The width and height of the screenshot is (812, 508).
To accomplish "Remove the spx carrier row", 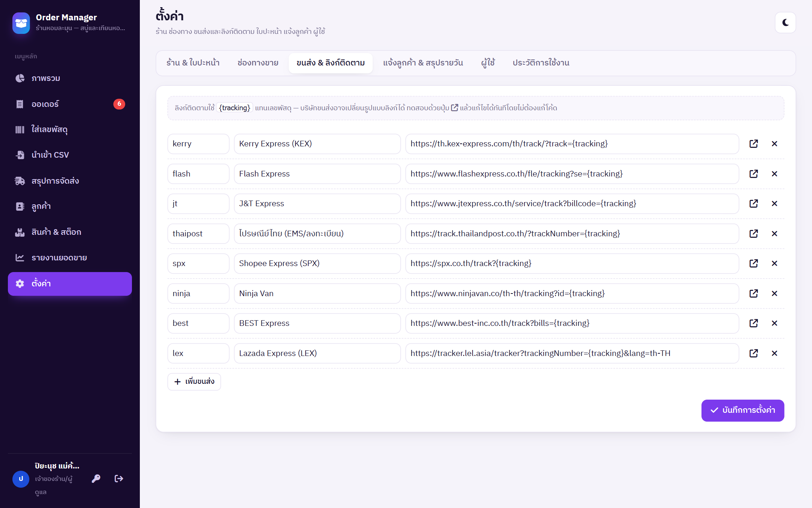I will [x=774, y=263].
